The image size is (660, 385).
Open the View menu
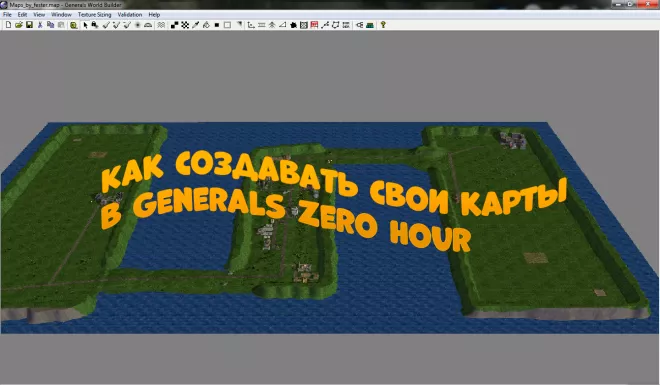click(39, 14)
